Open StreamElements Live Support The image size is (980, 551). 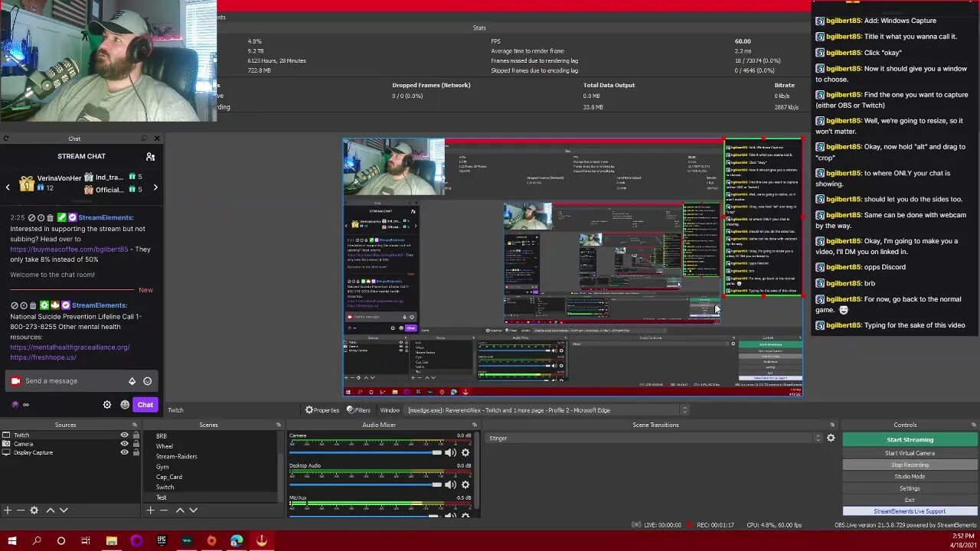[910, 511]
